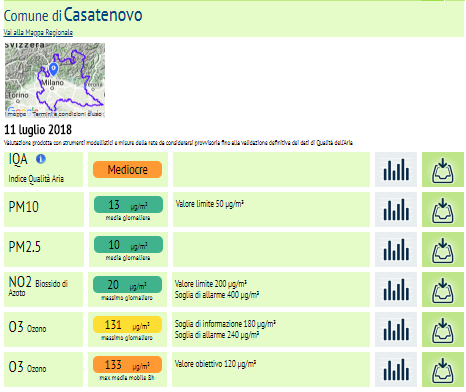Image resolution: width=466 pixels, height=392 pixels.
Task: Click the PM2.5 row label
Action: point(25,247)
